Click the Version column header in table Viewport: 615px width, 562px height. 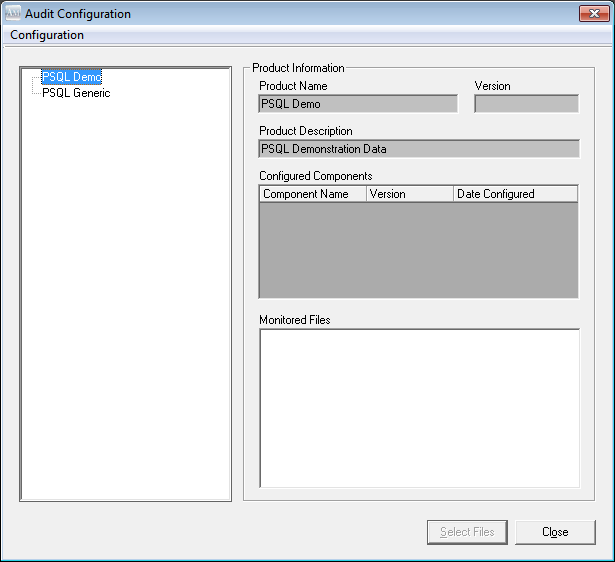point(409,194)
